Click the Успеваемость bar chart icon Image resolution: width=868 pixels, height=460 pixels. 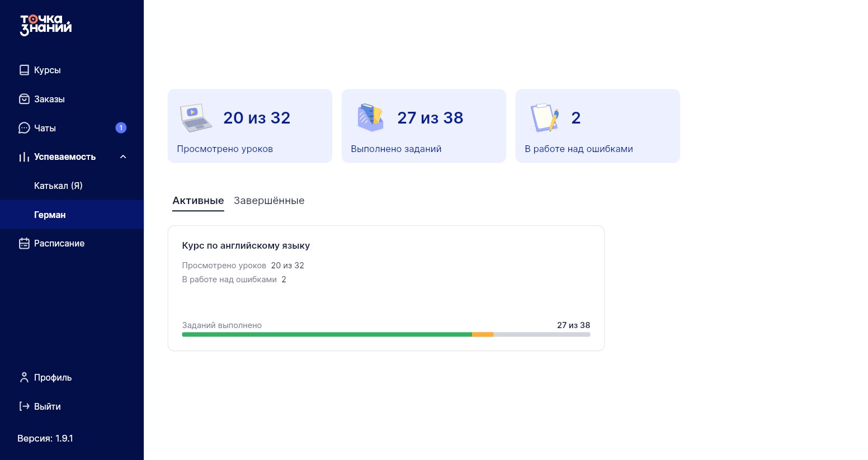point(24,157)
